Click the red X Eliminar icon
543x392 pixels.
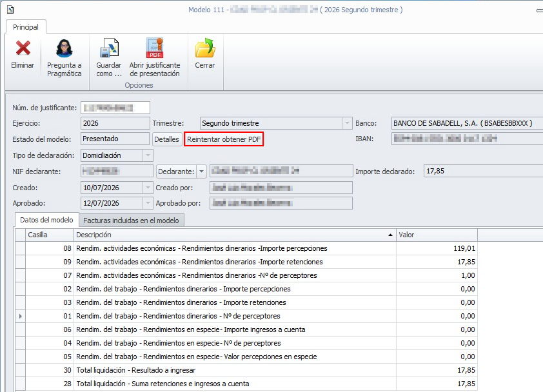tap(23, 48)
